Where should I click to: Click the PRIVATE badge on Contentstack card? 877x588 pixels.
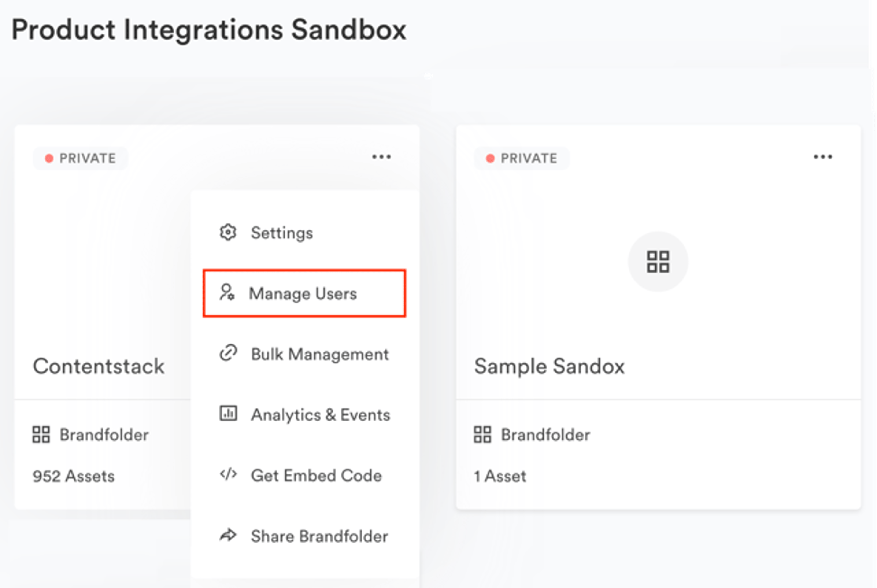[80, 158]
